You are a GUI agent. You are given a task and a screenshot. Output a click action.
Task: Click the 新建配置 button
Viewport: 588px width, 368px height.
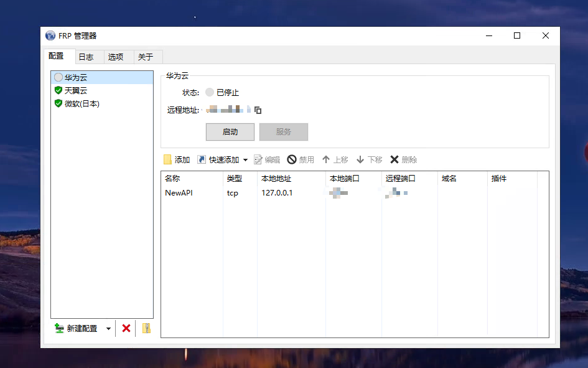click(x=76, y=329)
